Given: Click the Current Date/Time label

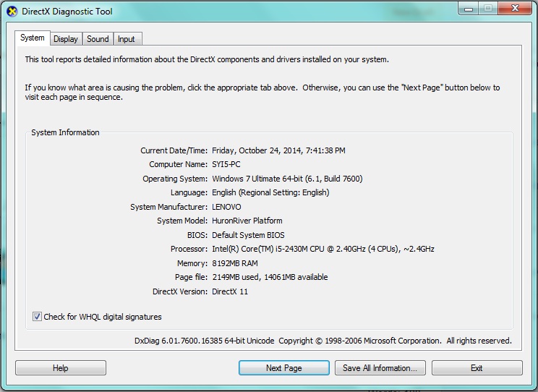Looking at the screenshot, I should tap(174, 150).
